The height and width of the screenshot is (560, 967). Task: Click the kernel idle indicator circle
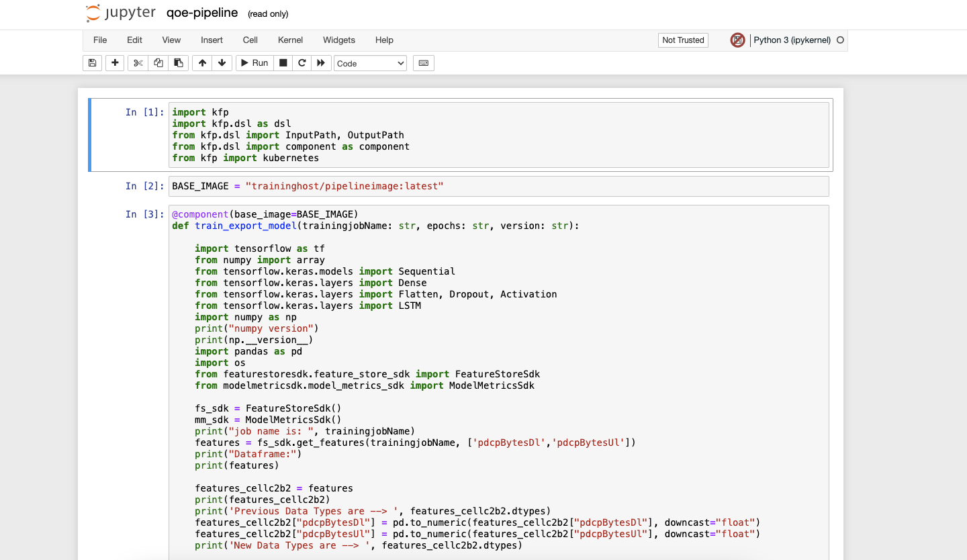pos(839,40)
